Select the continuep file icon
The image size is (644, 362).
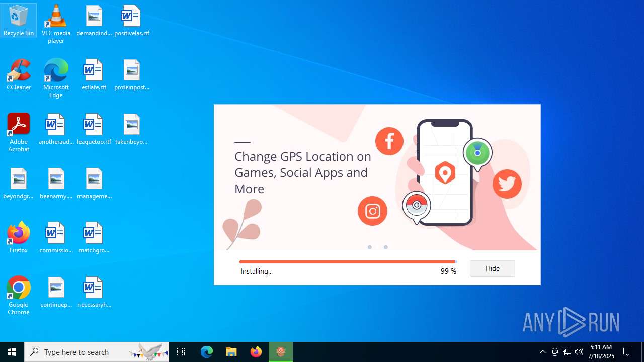pyautogui.click(x=56, y=292)
